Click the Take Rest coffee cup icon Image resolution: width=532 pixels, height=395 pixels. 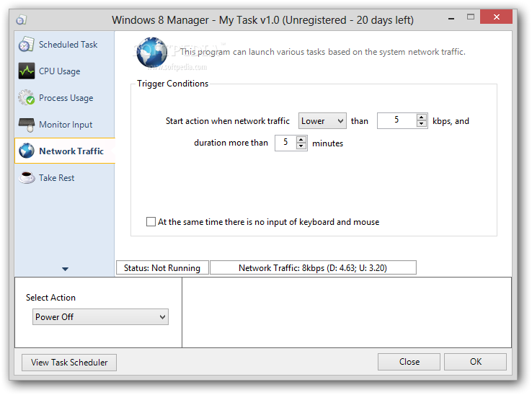pyautogui.click(x=27, y=177)
